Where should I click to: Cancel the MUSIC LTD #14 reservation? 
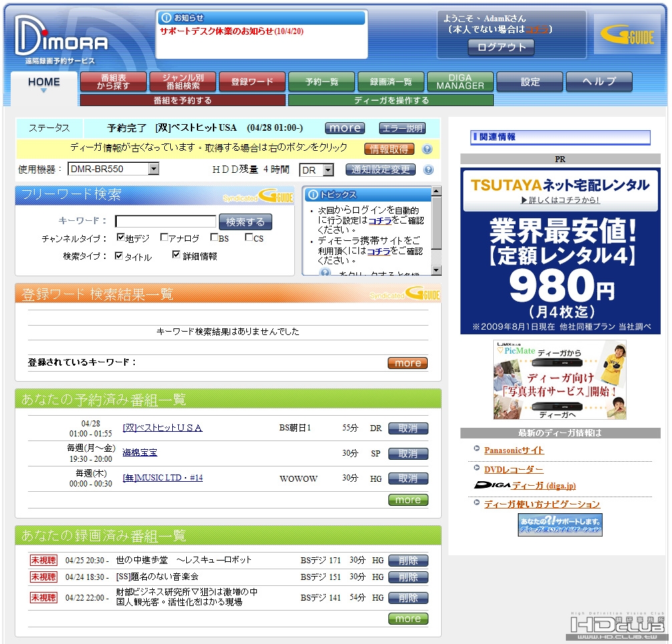408,478
